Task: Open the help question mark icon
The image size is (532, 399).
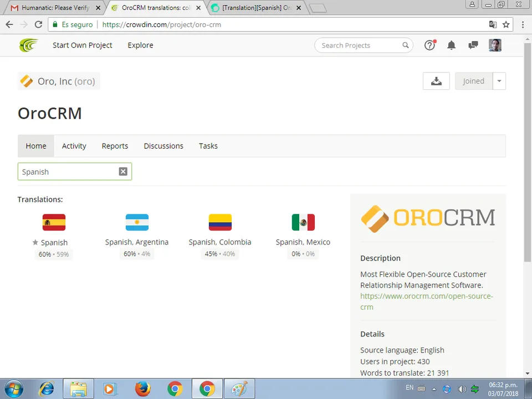Action: [430, 45]
